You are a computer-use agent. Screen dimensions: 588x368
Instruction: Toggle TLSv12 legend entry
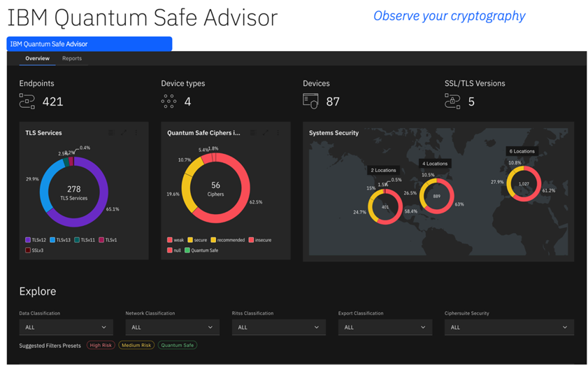tap(36, 240)
